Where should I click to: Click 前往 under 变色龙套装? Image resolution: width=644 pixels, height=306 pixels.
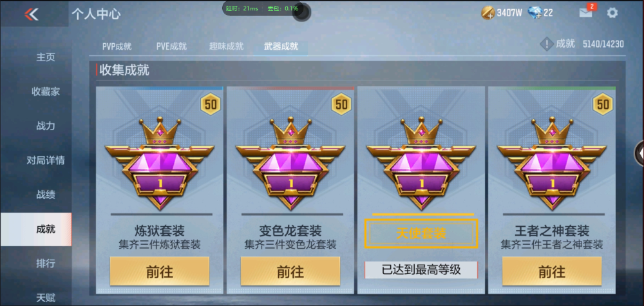click(x=290, y=271)
